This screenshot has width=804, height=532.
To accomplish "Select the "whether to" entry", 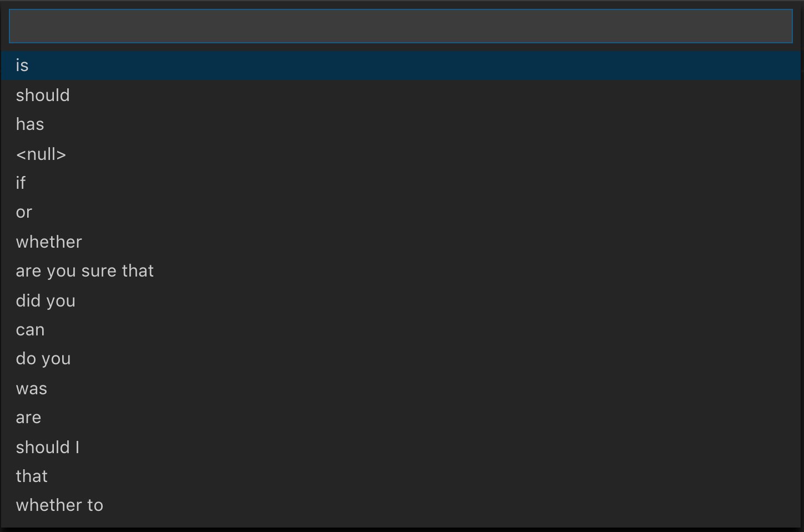I will pyautogui.click(x=400, y=505).
